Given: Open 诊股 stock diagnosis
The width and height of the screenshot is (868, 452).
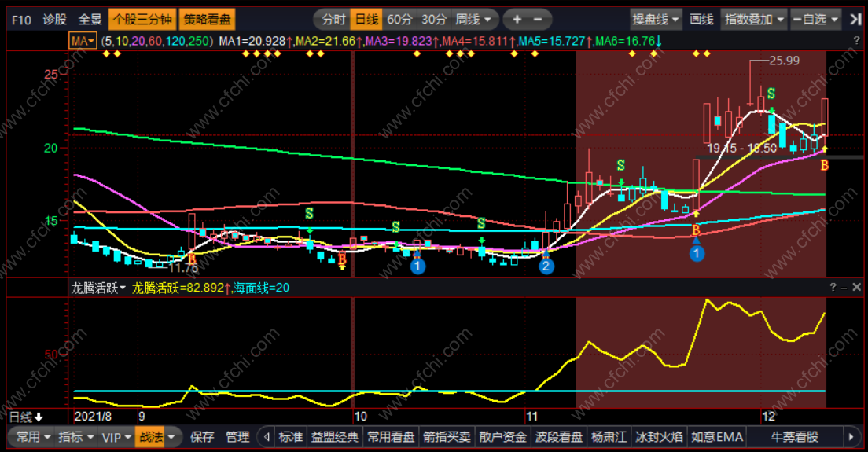Looking at the screenshot, I should click(55, 20).
